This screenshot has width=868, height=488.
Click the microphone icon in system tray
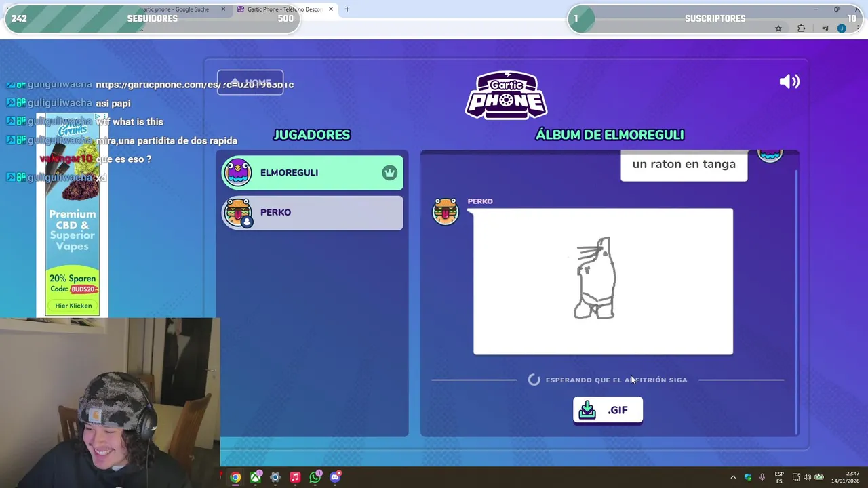pos(762,477)
